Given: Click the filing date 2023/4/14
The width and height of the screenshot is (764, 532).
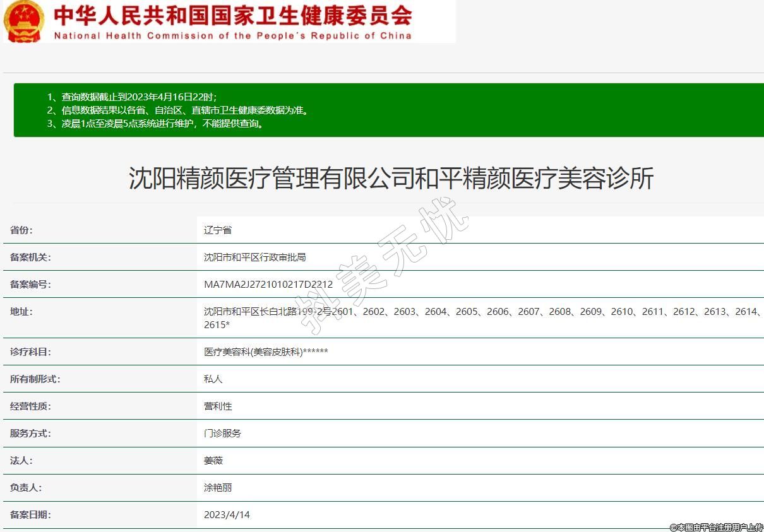Looking at the screenshot, I should [227, 514].
